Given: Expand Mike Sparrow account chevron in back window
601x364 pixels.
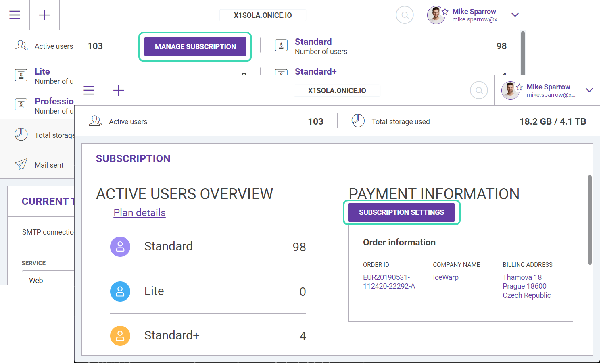Looking at the screenshot, I should click(x=515, y=15).
